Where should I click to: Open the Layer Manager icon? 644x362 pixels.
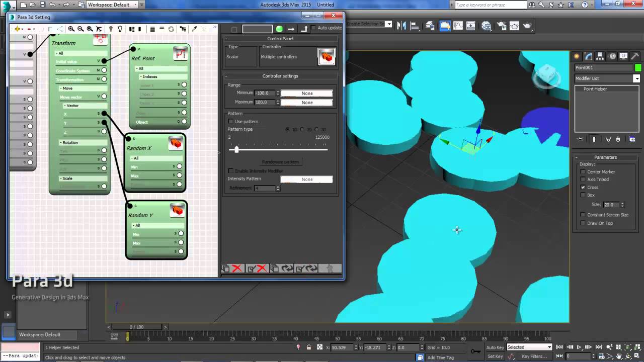(430, 26)
